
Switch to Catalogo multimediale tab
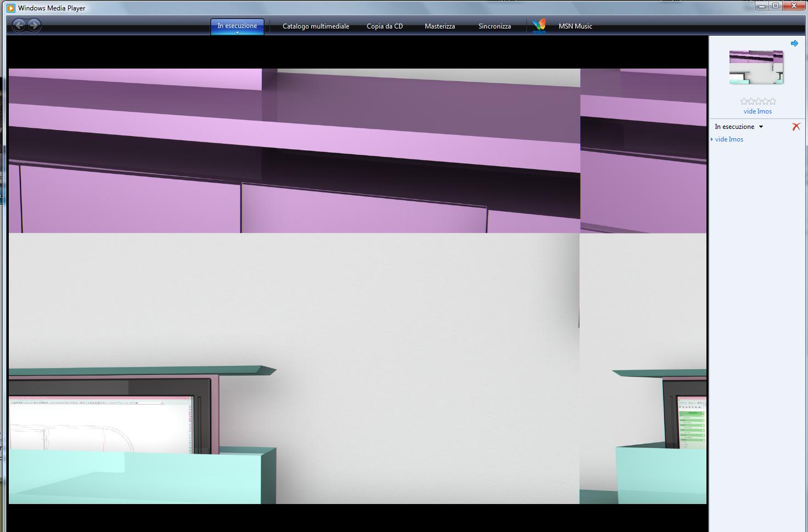point(316,26)
